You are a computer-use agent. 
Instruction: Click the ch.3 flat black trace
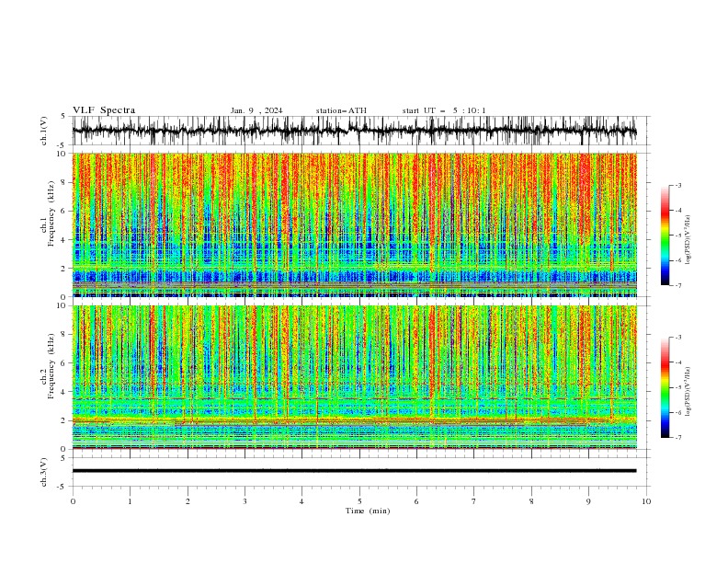coord(355,471)
